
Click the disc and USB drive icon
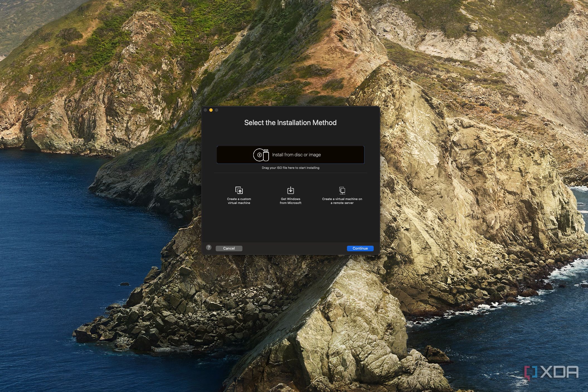[261, 155]
